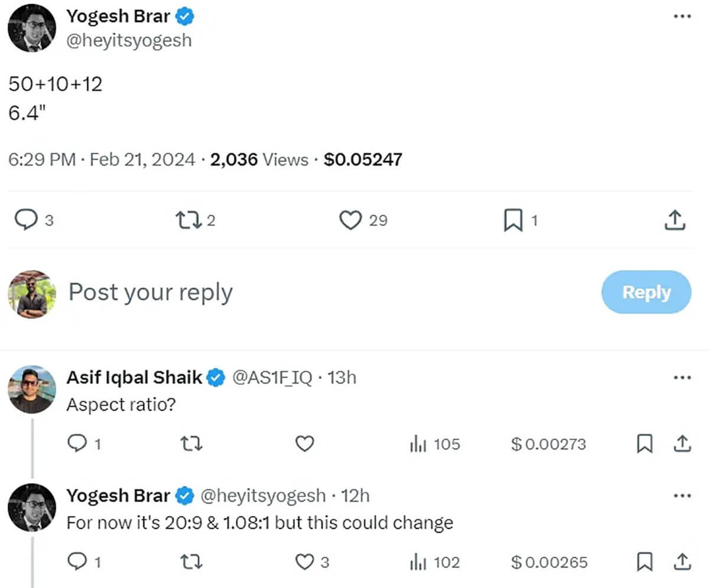Bookmark Asif's Aspect ratio reply
Viewport: 709px width, 588px height.
click(x=645, y=444)
